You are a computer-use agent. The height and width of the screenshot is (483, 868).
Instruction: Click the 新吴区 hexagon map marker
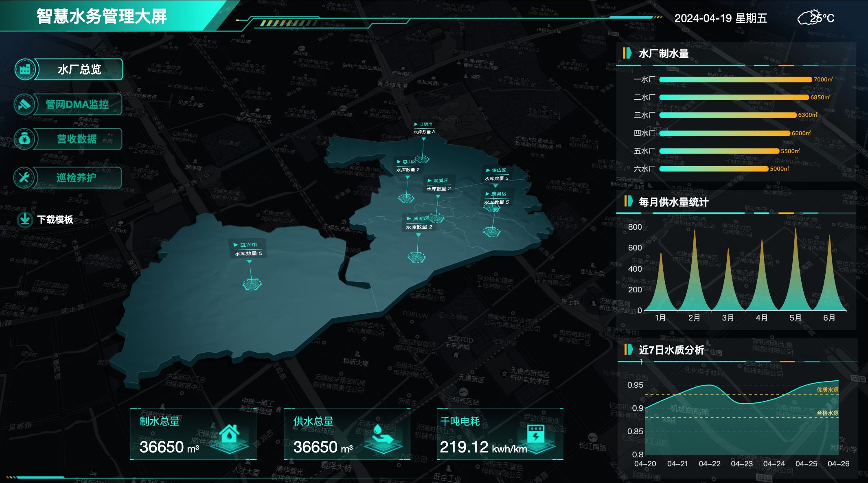(x=491, y=232)
